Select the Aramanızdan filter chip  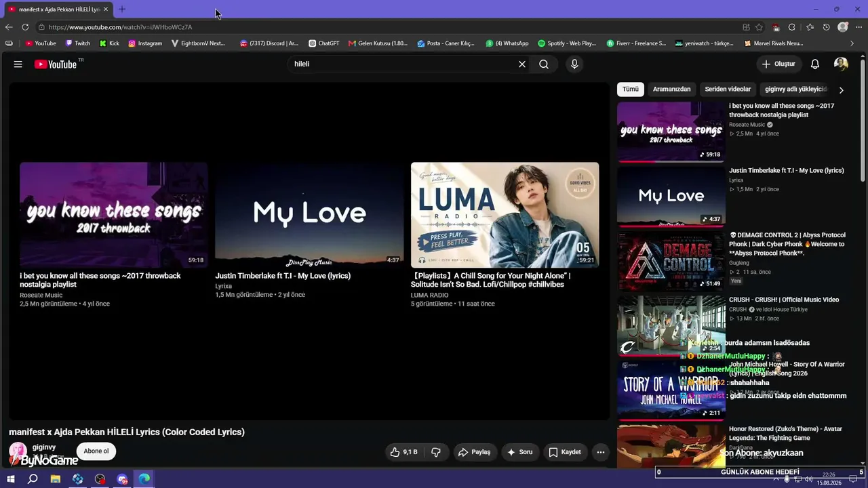(x=671, y=89)
